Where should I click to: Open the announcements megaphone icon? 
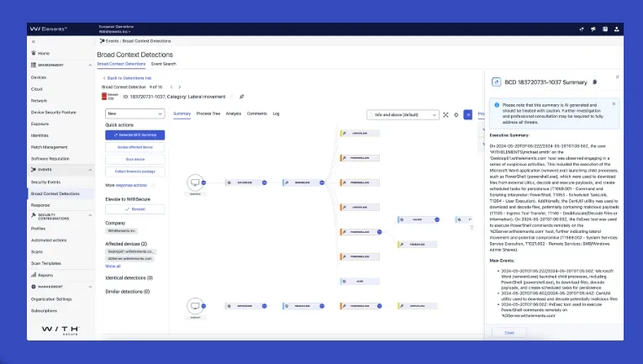pos(593,29)
